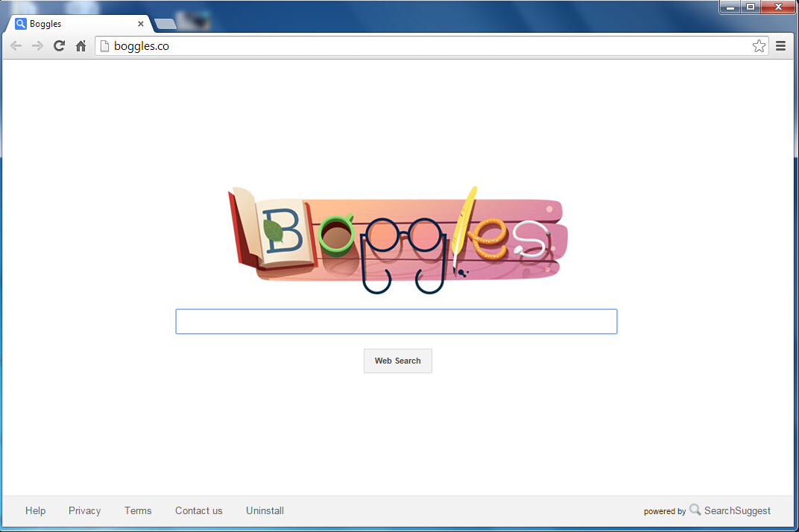Image resolution: width=799 pixels, height=532 pixels.
Task: Open the Terms link
Action: (138, 510)
